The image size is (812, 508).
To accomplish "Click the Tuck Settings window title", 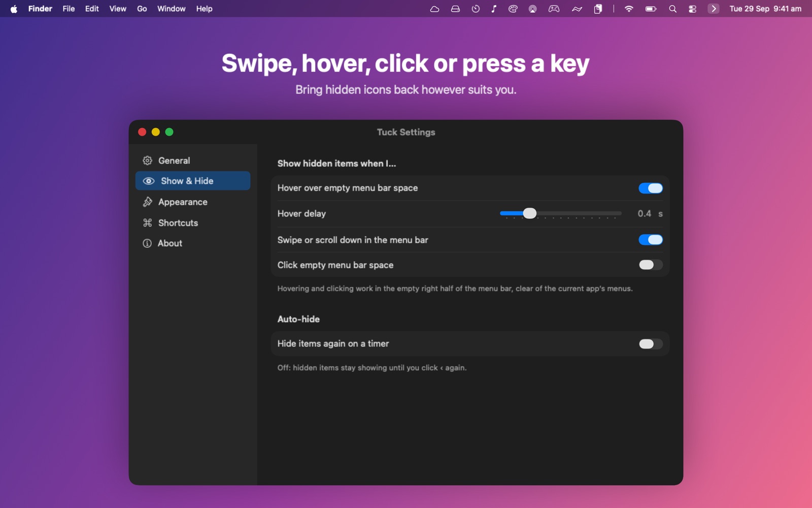I will pos(406,132).
